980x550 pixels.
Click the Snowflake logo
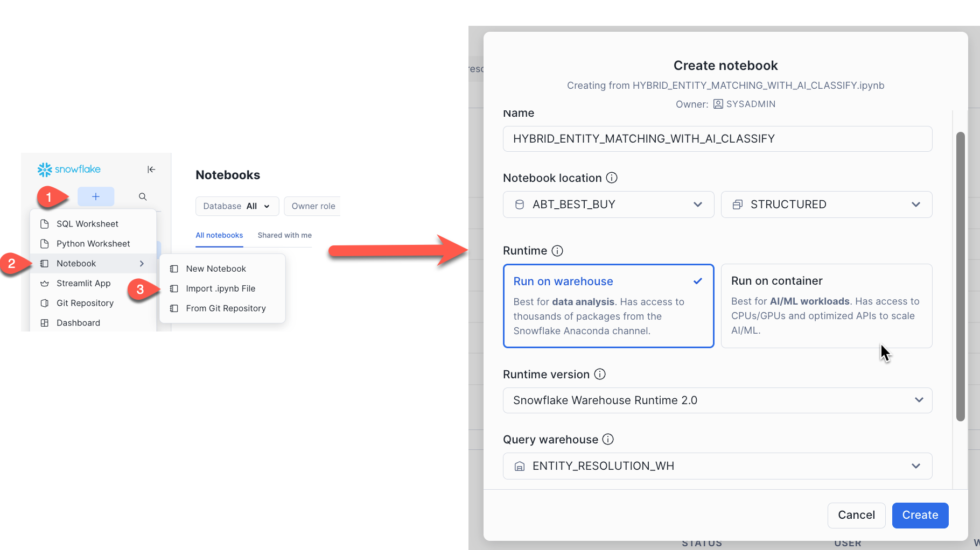(x=69, y=170)
